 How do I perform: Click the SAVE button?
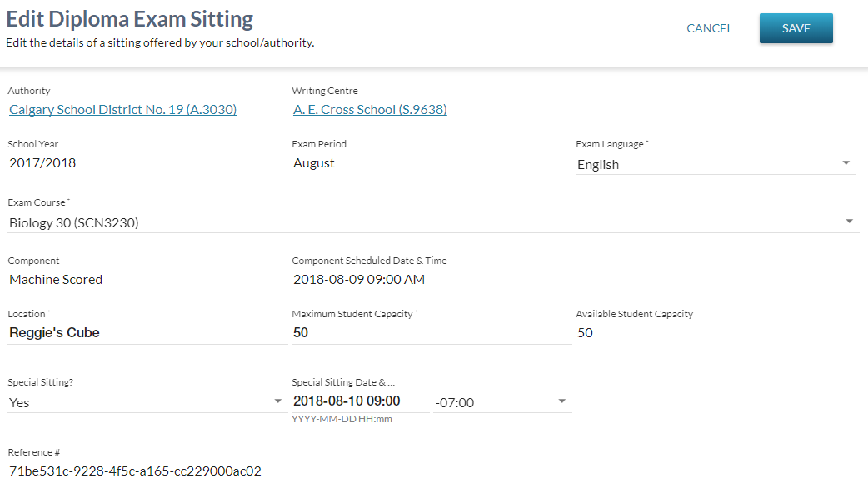796,28
